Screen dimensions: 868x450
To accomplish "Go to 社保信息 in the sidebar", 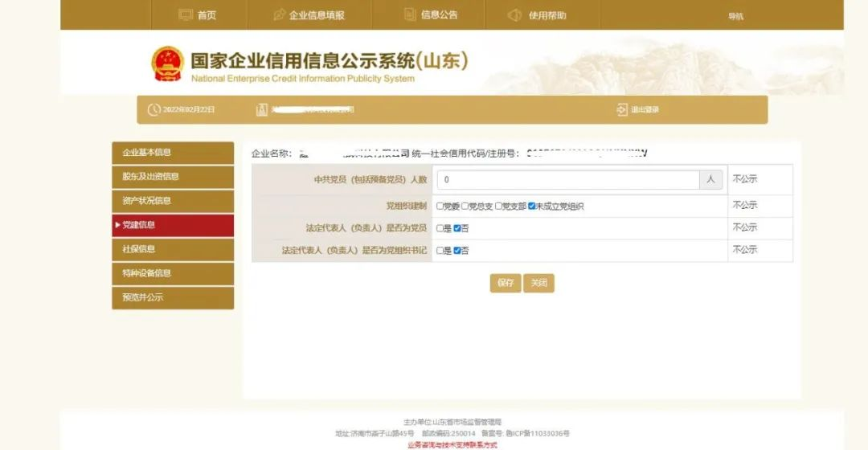I will click(173, 249).
